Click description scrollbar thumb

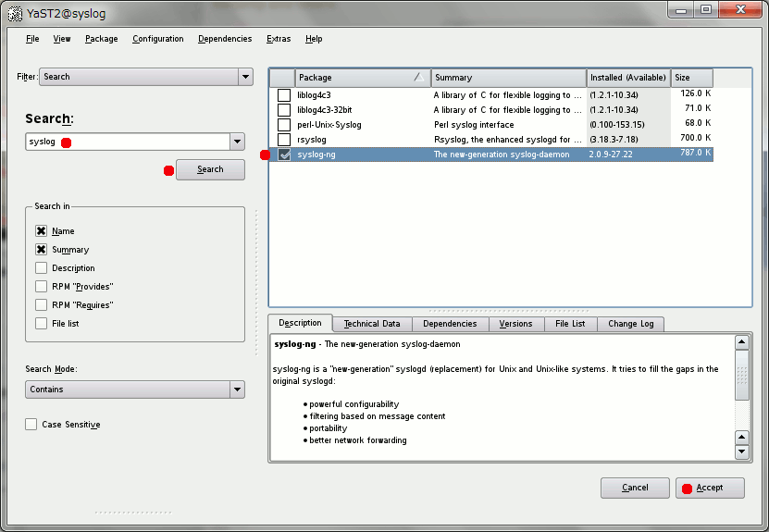pos(742,375)
